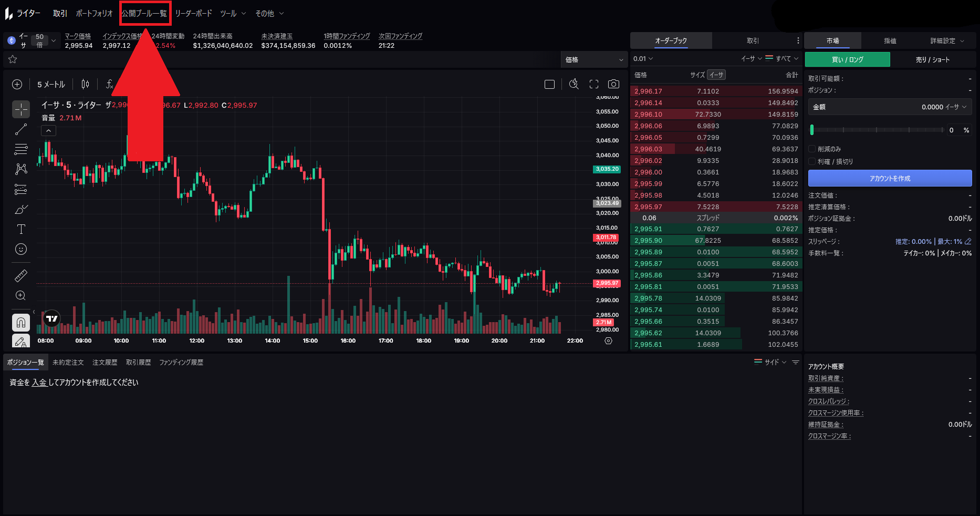Click the 入金 link
The height and width of the screenshot is (516, 980).
39,383
